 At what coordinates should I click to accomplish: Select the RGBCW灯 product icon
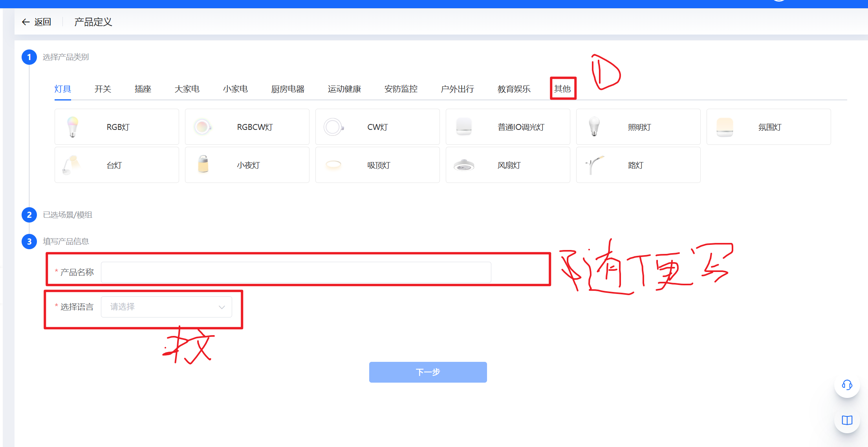pos(203,127)
